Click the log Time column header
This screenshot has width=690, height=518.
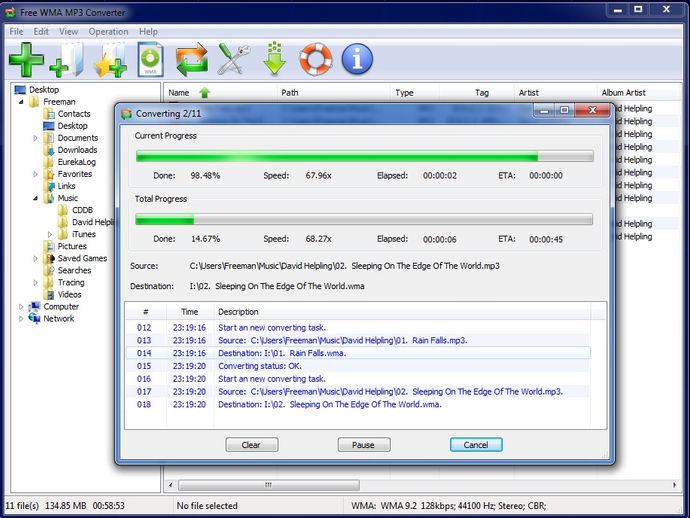click(190, 312)
